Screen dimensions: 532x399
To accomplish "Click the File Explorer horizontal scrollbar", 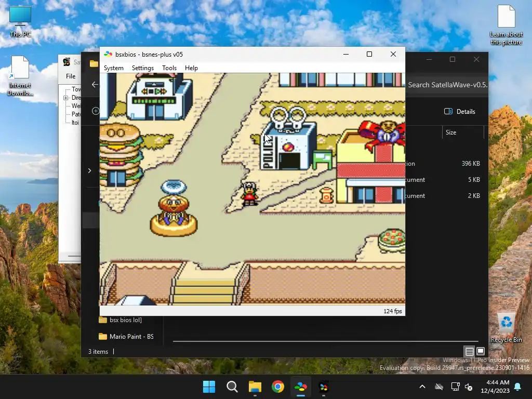I will point(325,341).
